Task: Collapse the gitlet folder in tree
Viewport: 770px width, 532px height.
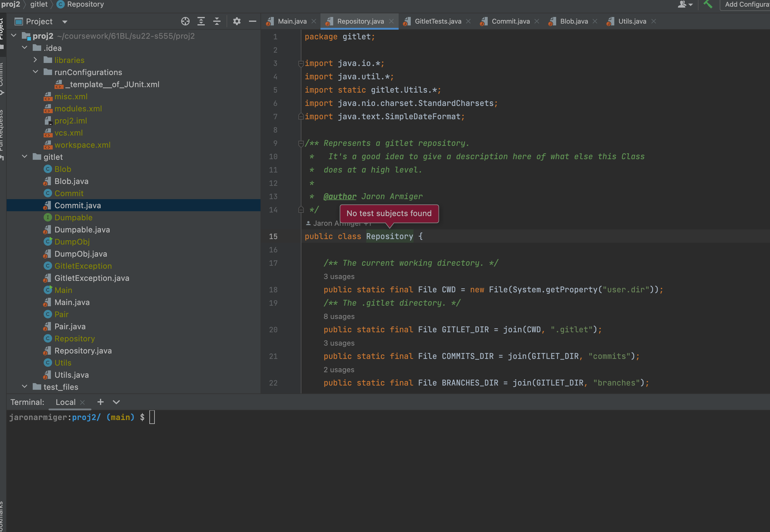Action: point(25,157)
